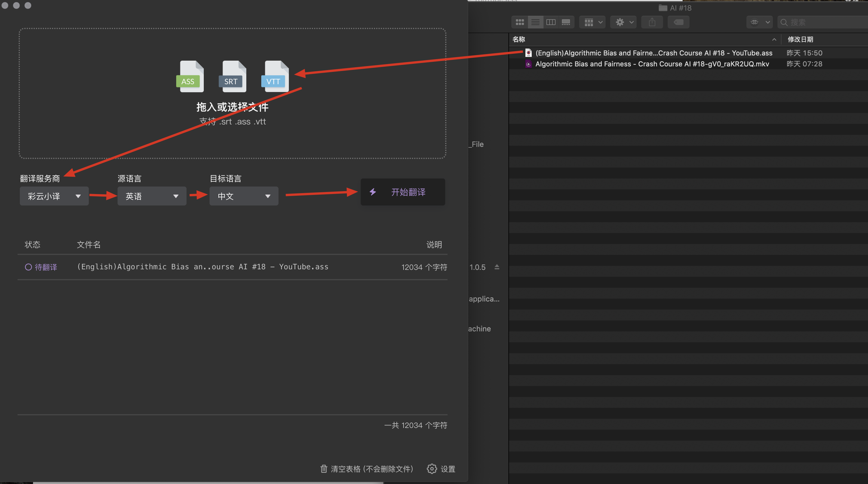The width and height of the screenshot is (868, 484).
Task: Sort files by 修改日期 column
Action: click(800, 39)
